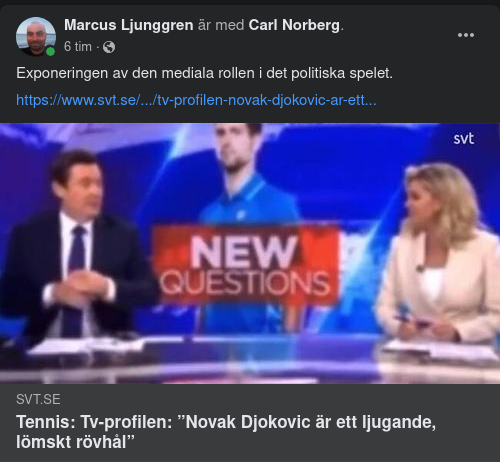Click the SVT.SE source domain label
The width and height of the screenshot is (500, 462).
(x=38, y=399)
